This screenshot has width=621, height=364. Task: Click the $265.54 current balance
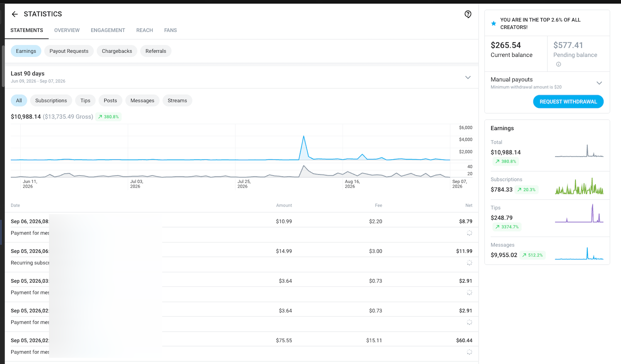(506, 45)
